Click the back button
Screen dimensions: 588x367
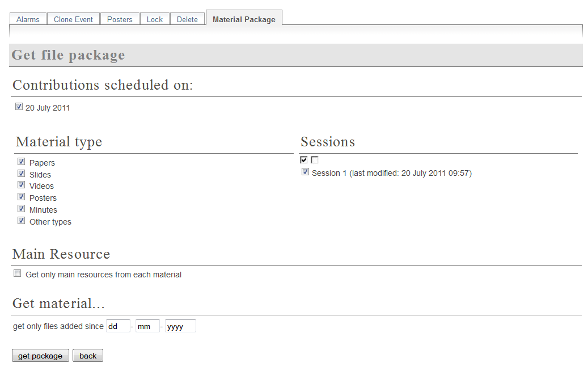point(88,356)
